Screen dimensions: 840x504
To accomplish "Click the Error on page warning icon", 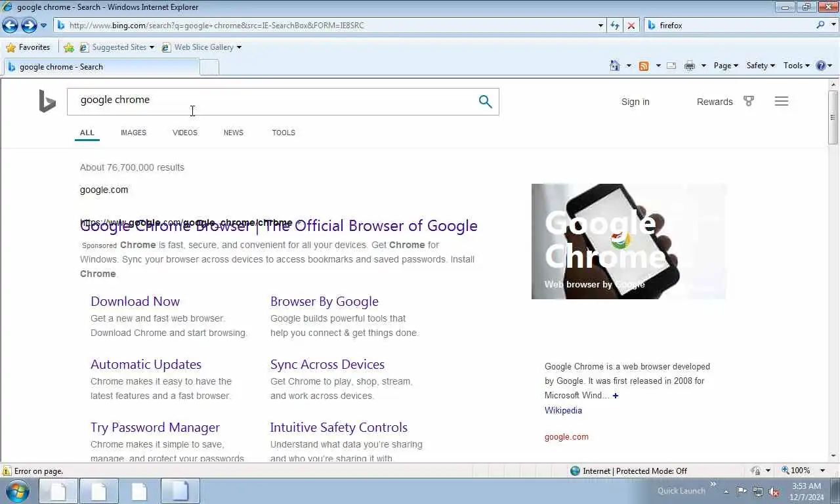I will pos(7,471).
